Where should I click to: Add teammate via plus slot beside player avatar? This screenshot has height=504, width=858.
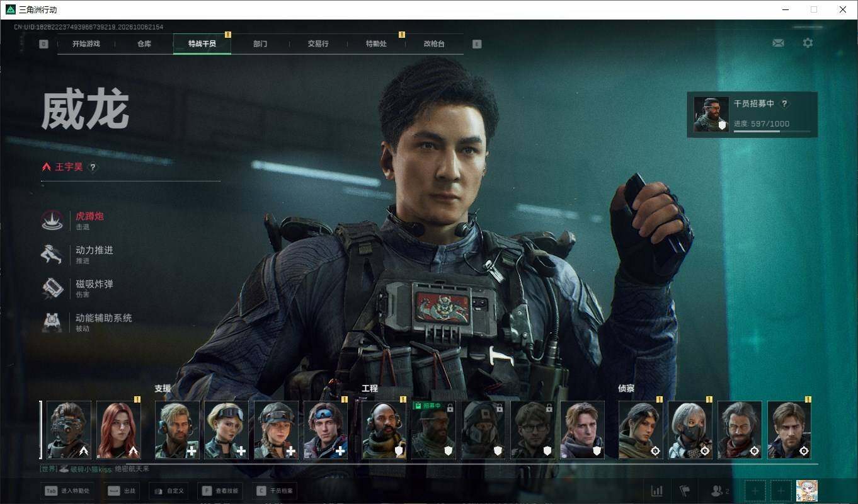[781, 491]
